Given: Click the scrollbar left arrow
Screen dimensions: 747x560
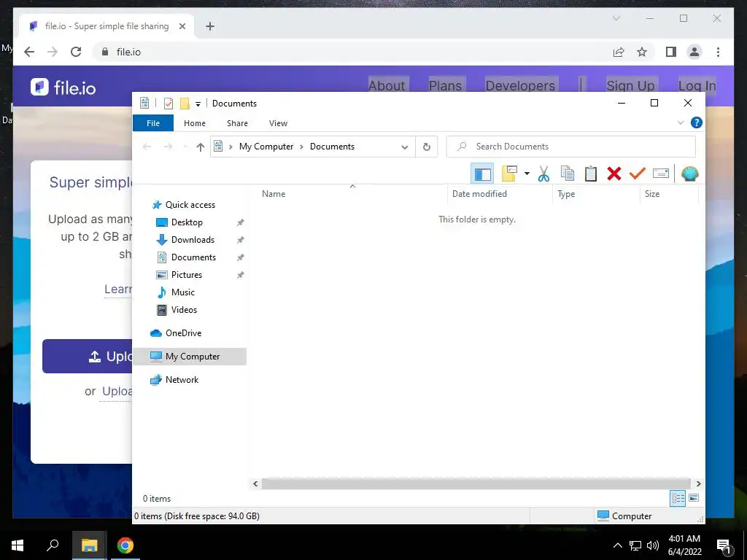Looking at the screenshot, I should click(x=255, y=484).
